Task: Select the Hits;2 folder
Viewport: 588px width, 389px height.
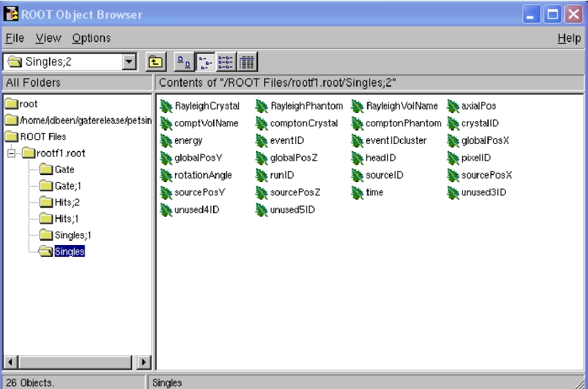Action: [x=59, y=203]
